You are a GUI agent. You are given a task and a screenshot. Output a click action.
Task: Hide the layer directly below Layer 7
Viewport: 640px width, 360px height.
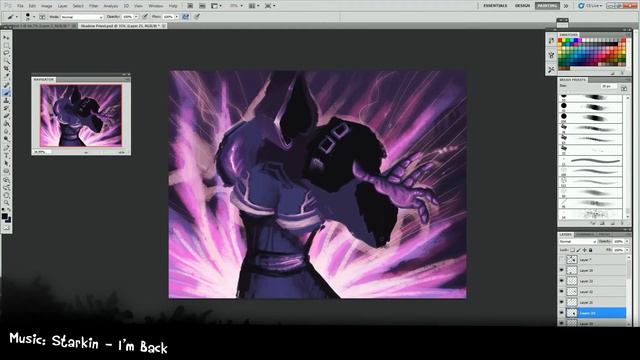pos(562,270)
